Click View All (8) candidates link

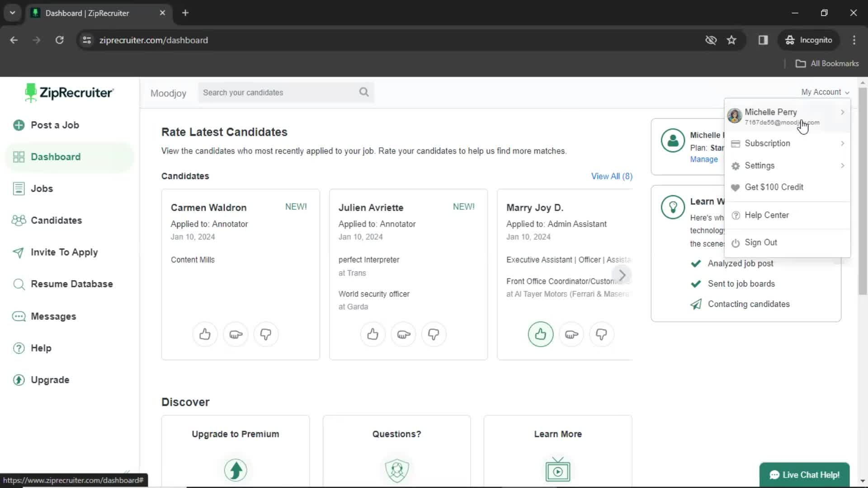611,176
